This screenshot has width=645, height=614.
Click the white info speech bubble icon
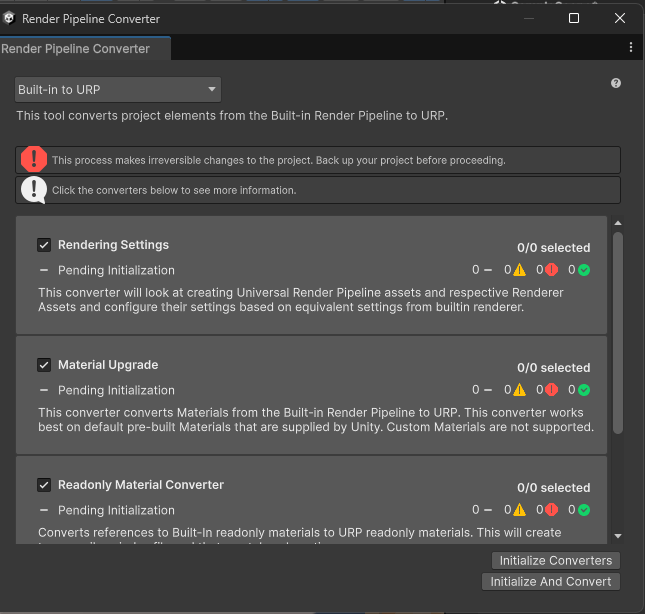tap(34, 190)
